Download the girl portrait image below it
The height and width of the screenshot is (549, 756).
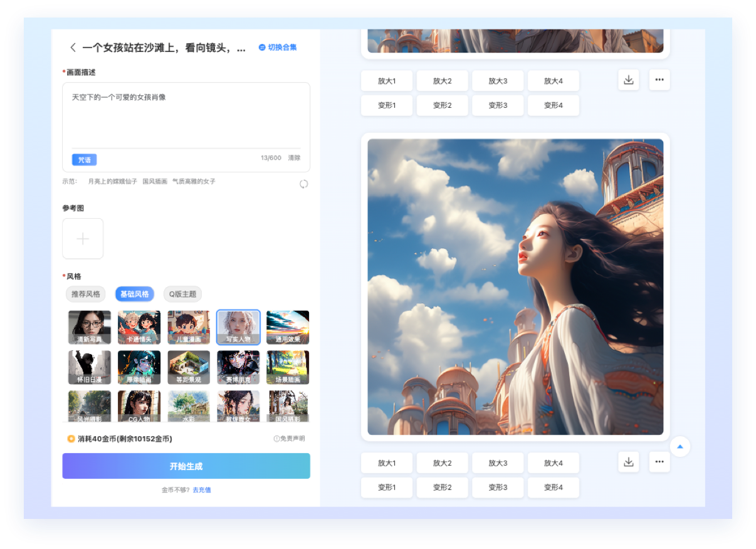(x=629, y=462)
